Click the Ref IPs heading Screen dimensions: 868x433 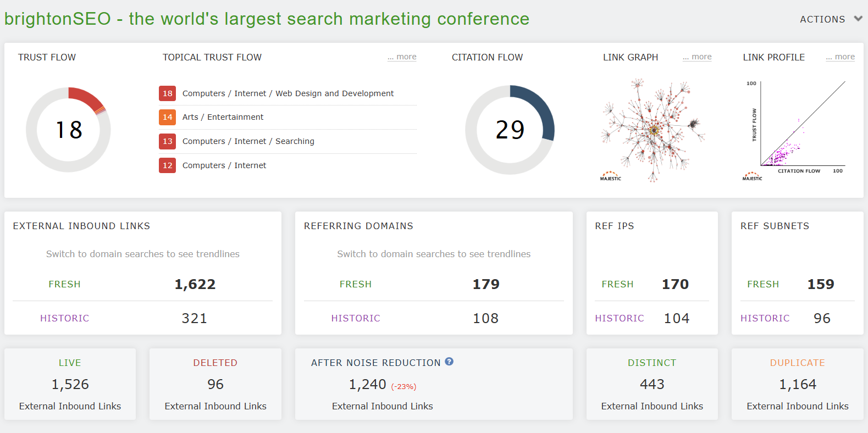coord(615,226)
